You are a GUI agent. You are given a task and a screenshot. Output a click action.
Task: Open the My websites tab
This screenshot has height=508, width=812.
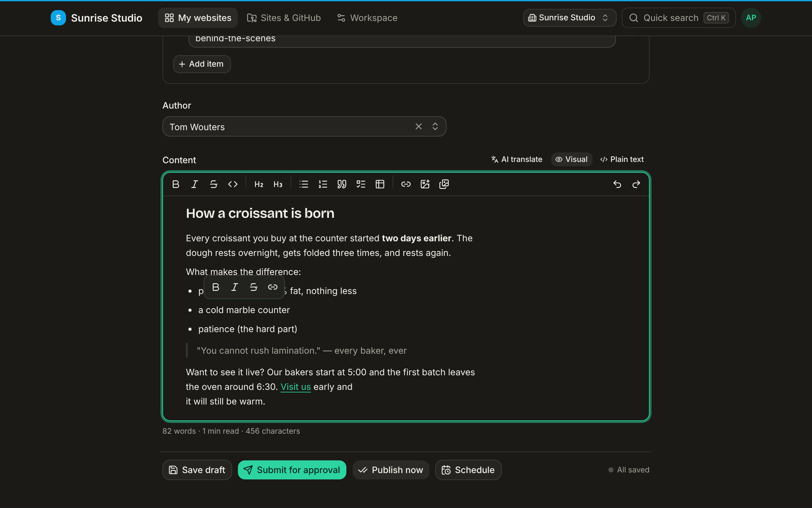click(x=198, y=18)
